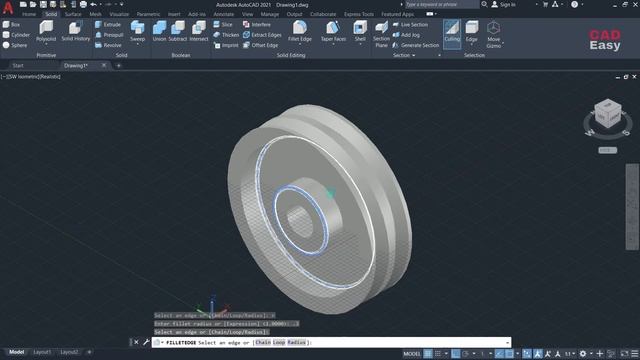The height and width of the screenshot is (360, 640).
Task: Expand the command line history arrow
Action: click(507, 342)
